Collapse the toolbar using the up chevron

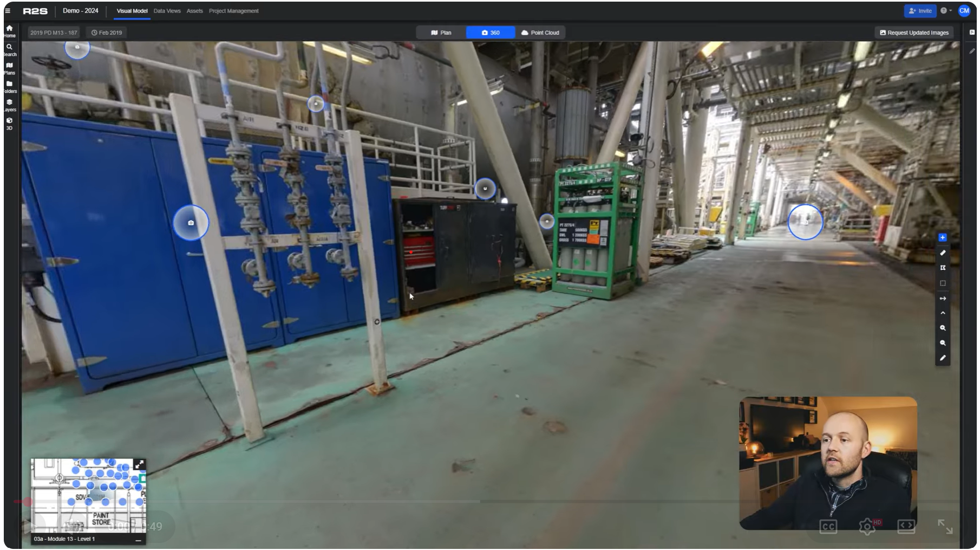coord(943,313)
